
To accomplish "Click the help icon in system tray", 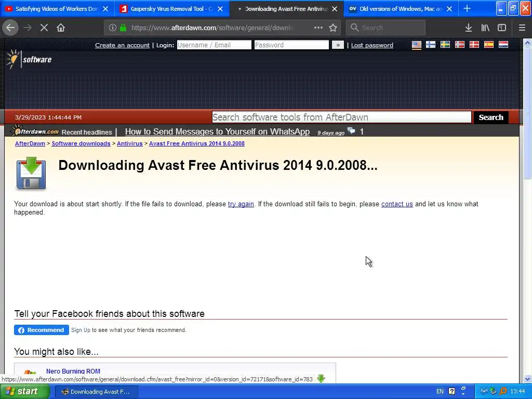I will click(451, 391).
